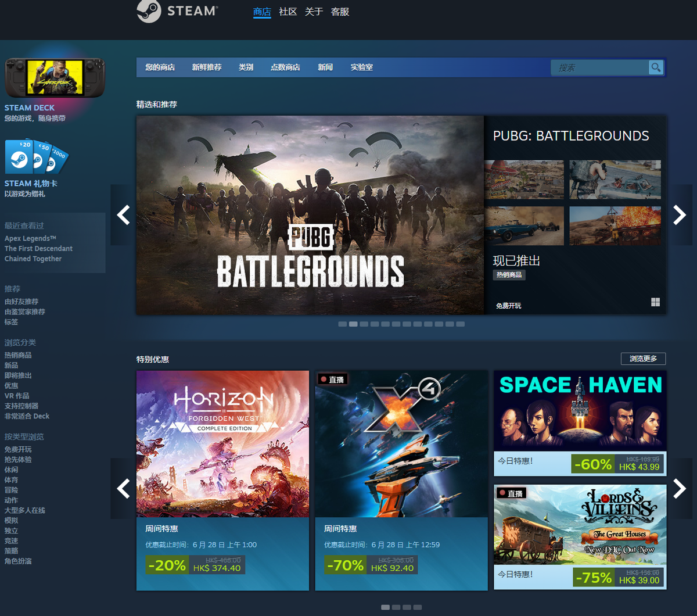This screenshot has width=697, height=616.
Task: Click the Horizon Forbidden West thumbnail
Action: click(x=222, y=443)
